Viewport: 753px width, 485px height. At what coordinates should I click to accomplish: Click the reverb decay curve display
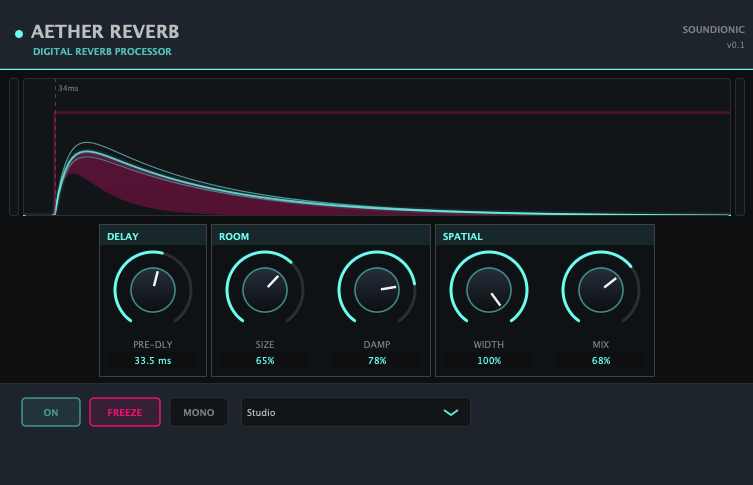point(377,147)
